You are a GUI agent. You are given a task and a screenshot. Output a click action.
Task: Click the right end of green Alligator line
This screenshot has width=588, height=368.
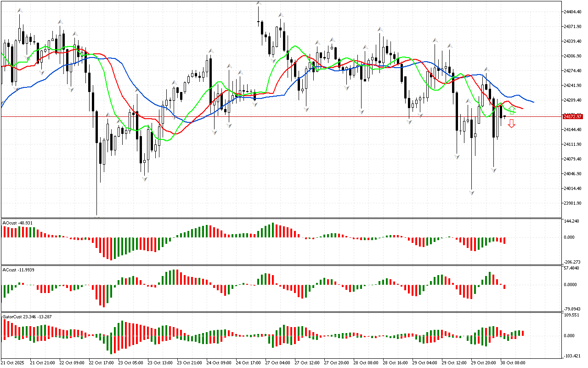515,112
